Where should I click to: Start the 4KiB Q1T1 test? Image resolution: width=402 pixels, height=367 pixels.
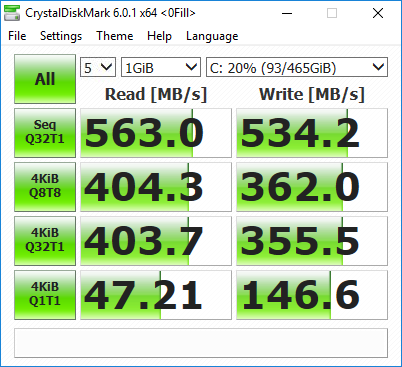pyautogui.click(x=45, y=295)
